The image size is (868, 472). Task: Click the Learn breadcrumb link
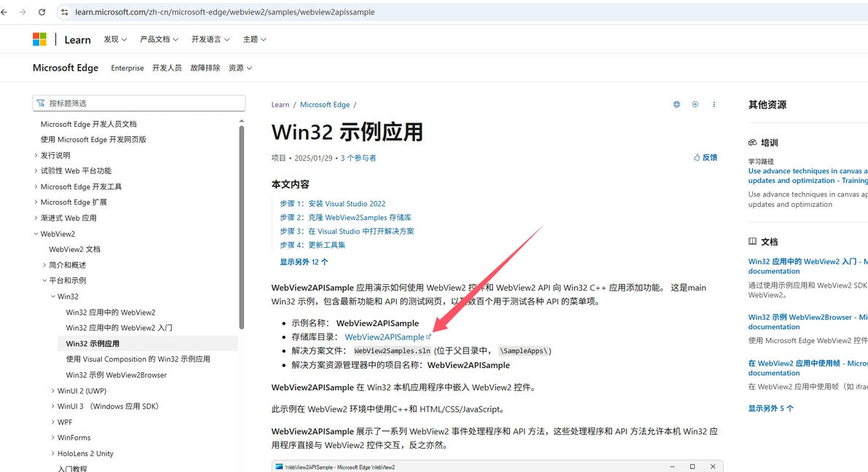pos(280,105)
